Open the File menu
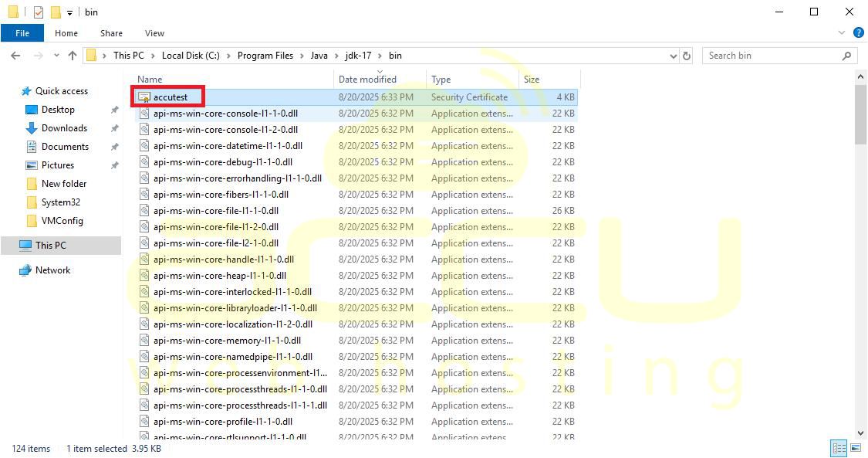This screenshot has height=458, width=868. tap(22, 33)
